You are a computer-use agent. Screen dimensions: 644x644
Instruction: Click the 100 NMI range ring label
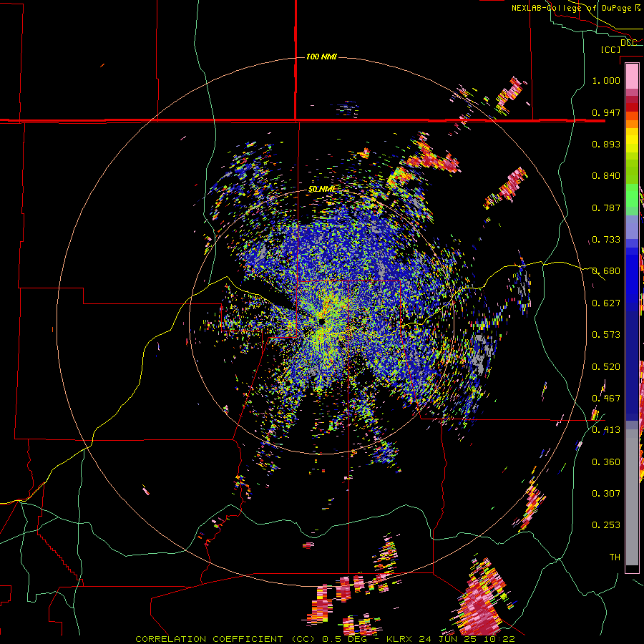[321, 57]
